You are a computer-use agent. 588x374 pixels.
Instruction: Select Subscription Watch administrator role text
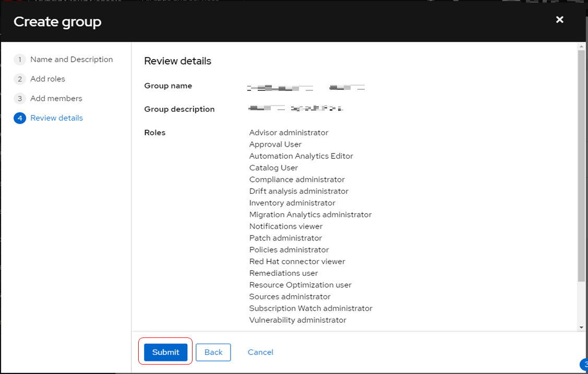pos(311,308)
